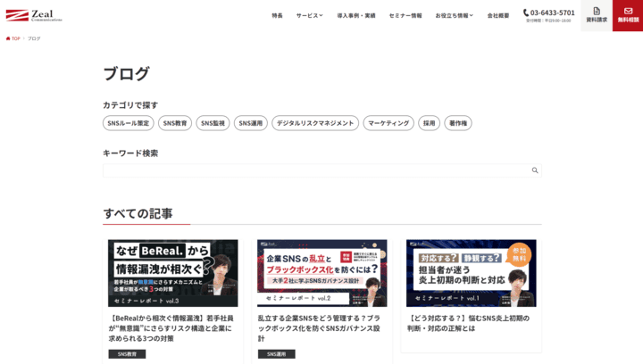The height and width of the screenshot is (364, 643).
Task: Select the SNSルール策定 category tag
Action: (129, 123)
